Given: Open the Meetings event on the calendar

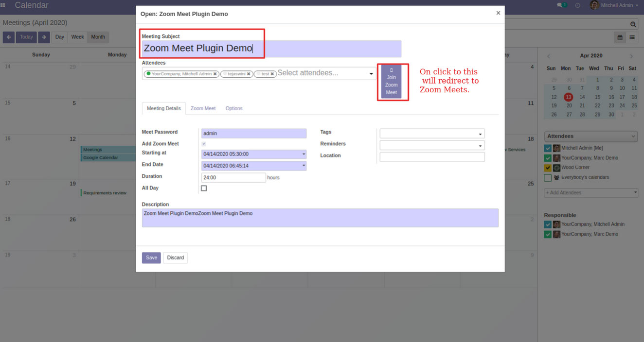Looking at the screenshot, I should (x=108, y=150).
